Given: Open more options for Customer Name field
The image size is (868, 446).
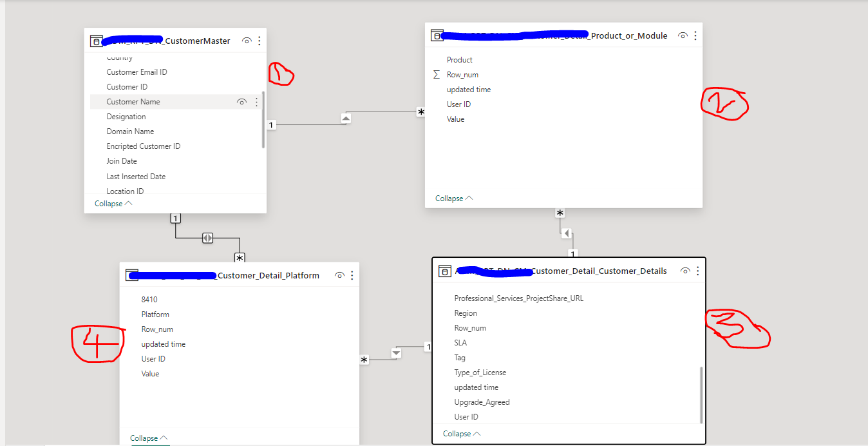Looking at the screenshot, I should coord(256,102).
